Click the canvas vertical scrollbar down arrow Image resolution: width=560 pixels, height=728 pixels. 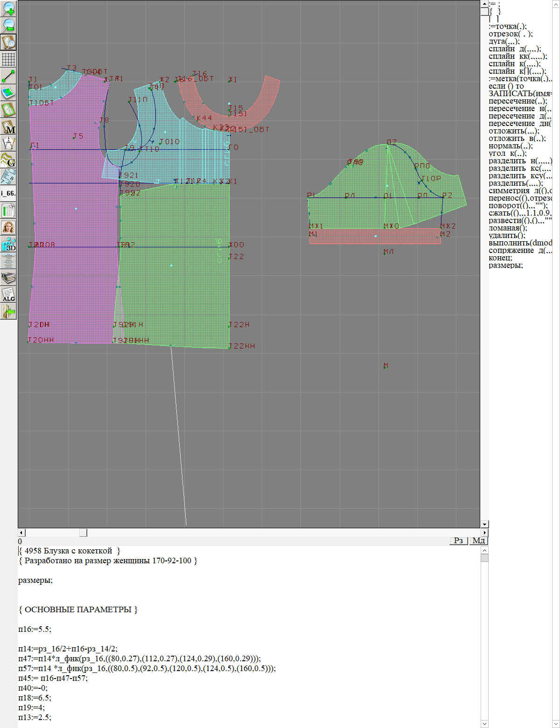(x=484, y=524)
